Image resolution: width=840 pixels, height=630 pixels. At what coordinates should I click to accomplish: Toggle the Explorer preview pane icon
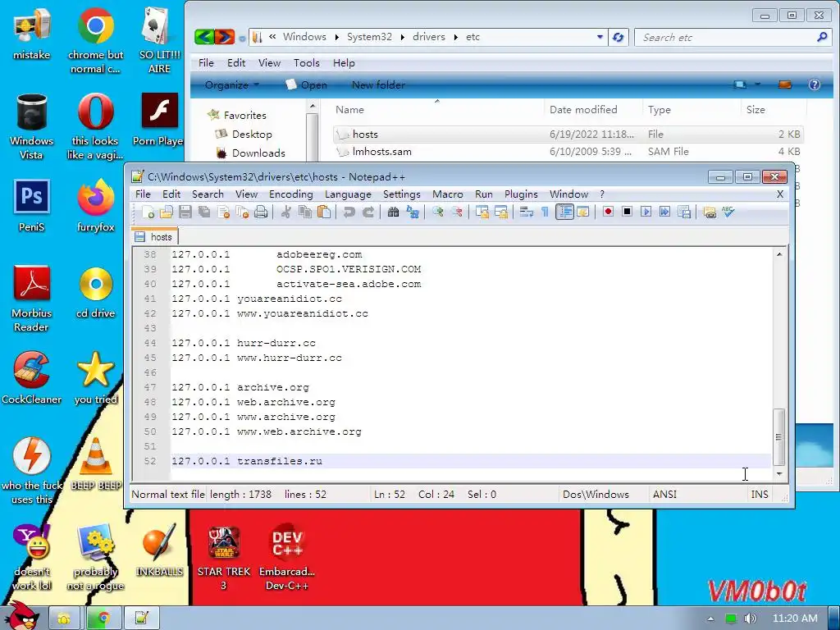point(785,84)
